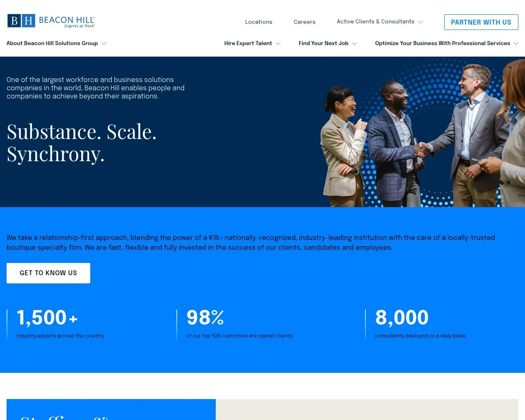Image resolution: width=525 pixels, height=420 pixels.
Task: Click the Substance Scale Synchrony headline
Action: point(82,143)
